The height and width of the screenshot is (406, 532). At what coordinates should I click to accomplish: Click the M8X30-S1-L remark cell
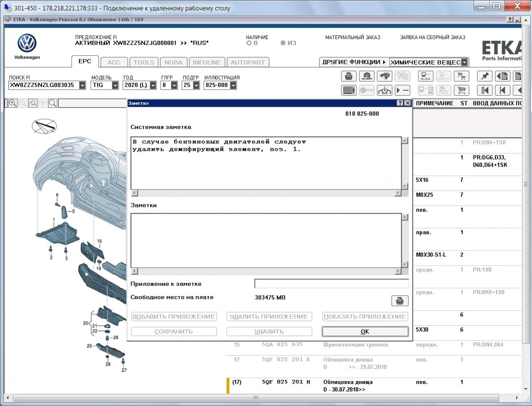(x=431, y=255)
